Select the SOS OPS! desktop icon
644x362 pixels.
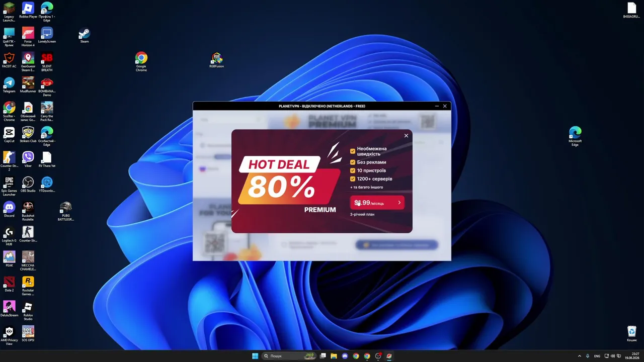(28, 334)
